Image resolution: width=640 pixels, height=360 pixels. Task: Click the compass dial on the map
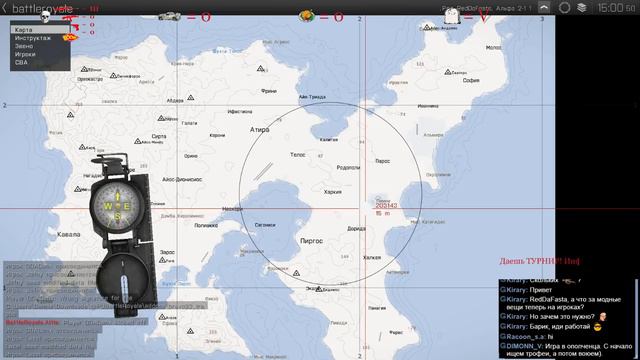(117, 206)
